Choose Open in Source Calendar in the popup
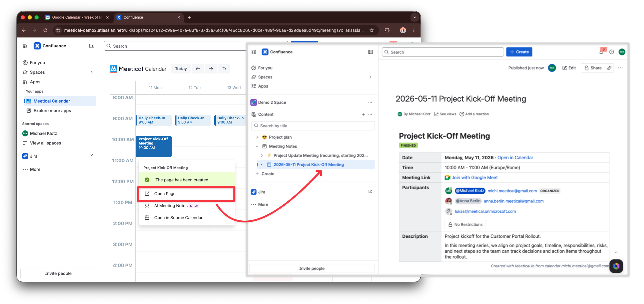 click(186, 218)
